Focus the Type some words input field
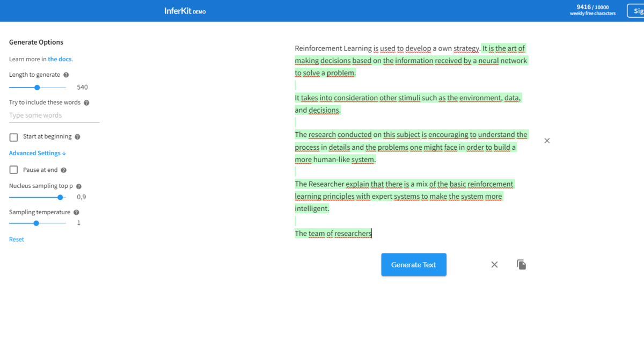The height and width of the screenshot is (363, 644). (x=54, y=115)
